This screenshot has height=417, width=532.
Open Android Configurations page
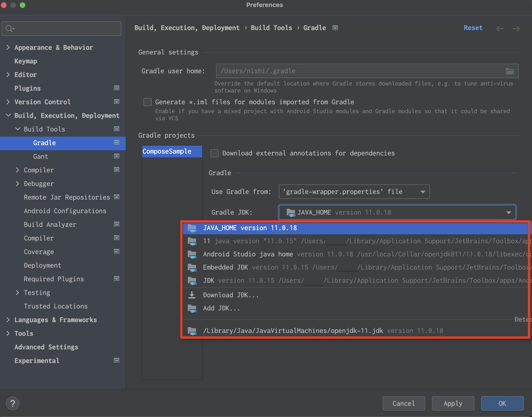tap(65, 211)
